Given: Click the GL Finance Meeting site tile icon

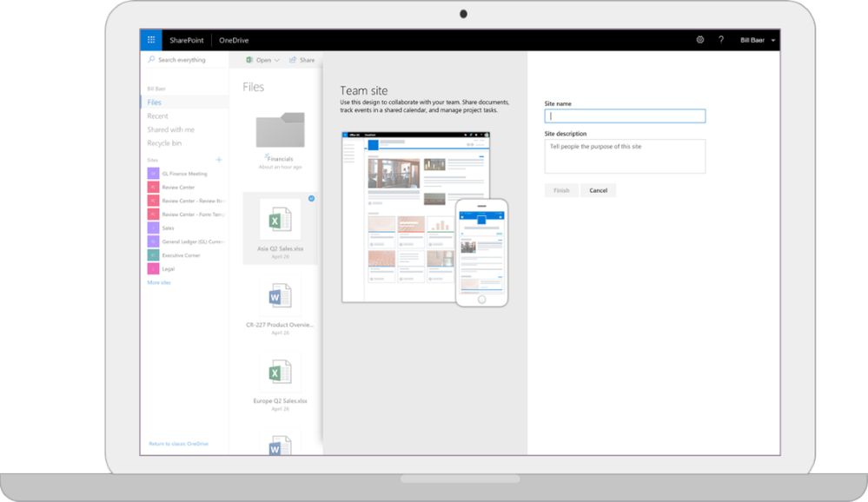Looking at the screenshot, I should click(x=153, y=173).
